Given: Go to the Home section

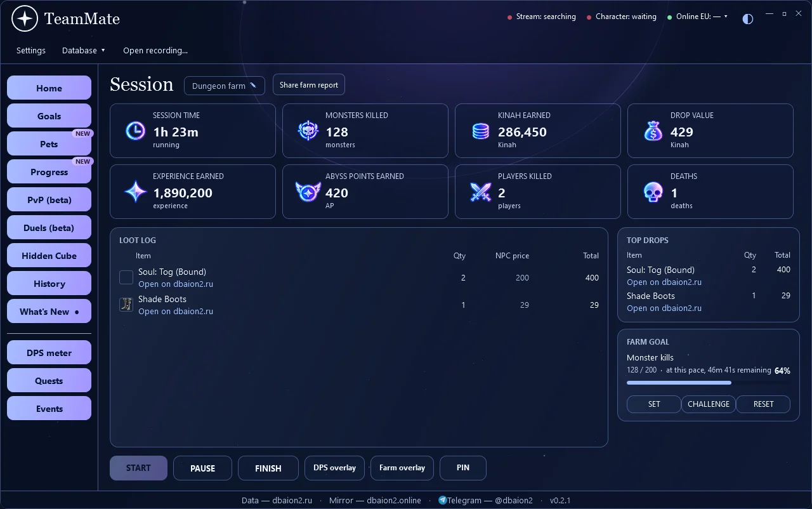Looking at the screenshot, I should [x=49, y=88].
